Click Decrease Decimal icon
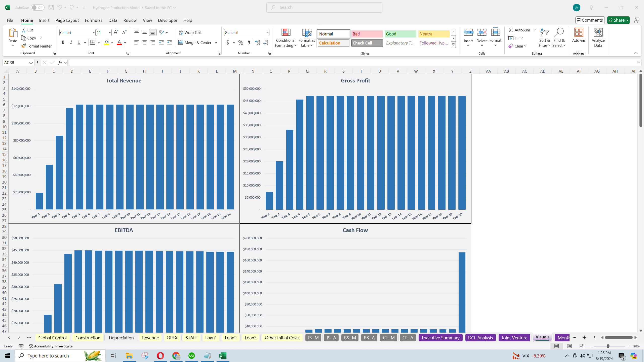Image resolution: width=644 pixels, height=362 pixels. (x=266, y=42)
